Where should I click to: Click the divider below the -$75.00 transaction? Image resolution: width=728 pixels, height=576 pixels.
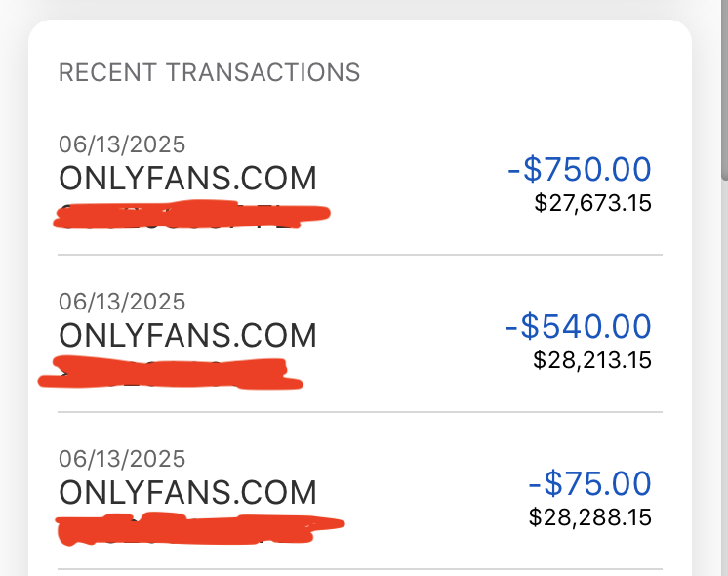click(x=360, y=569)
